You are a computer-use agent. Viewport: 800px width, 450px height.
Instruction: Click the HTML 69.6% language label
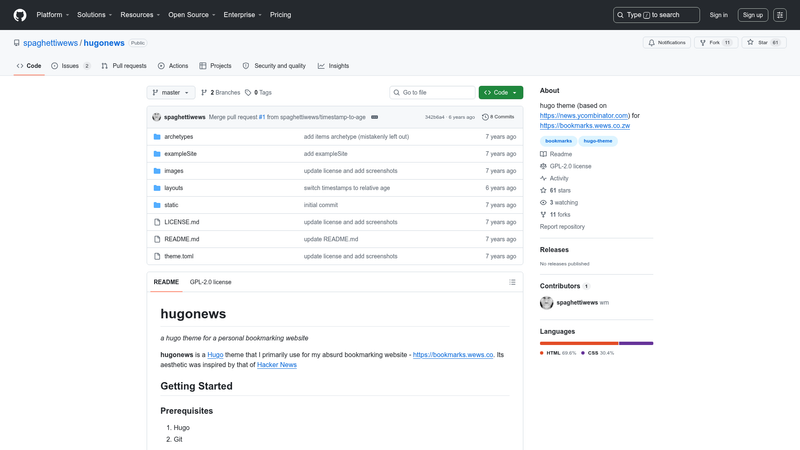[x=558, y=353]
